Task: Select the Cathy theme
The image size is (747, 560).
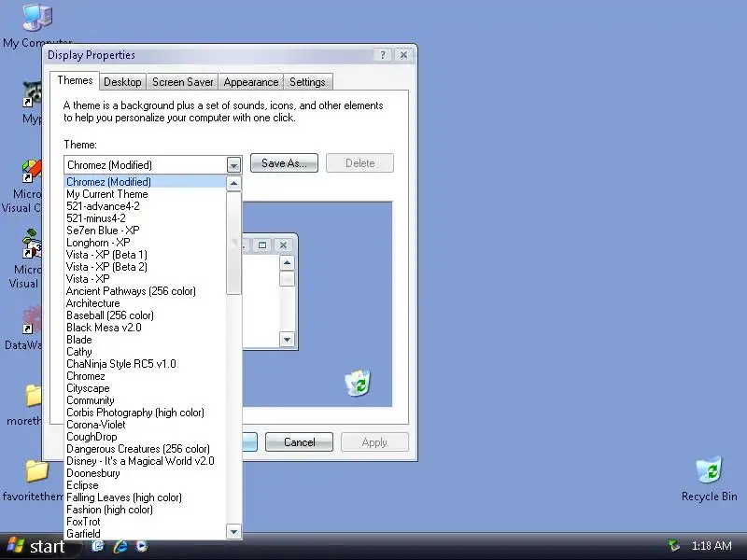Action: point(146,352)
